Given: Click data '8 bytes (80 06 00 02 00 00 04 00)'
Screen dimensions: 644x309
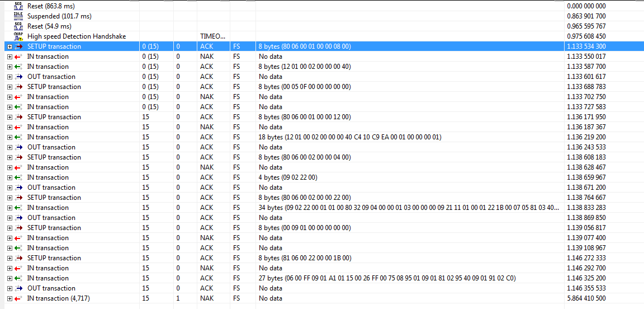Looking at the screenshot, I should coord(305,157).
